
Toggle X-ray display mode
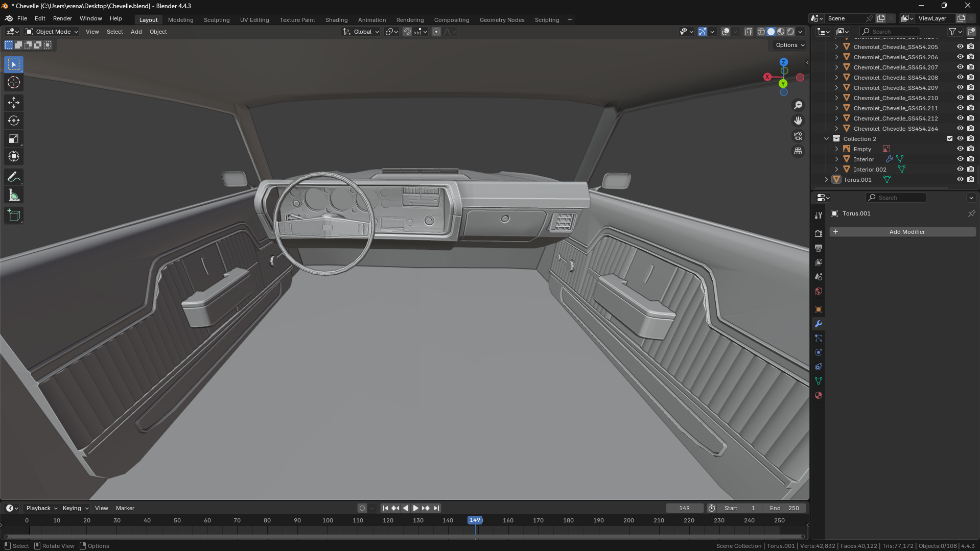[748, 32]
